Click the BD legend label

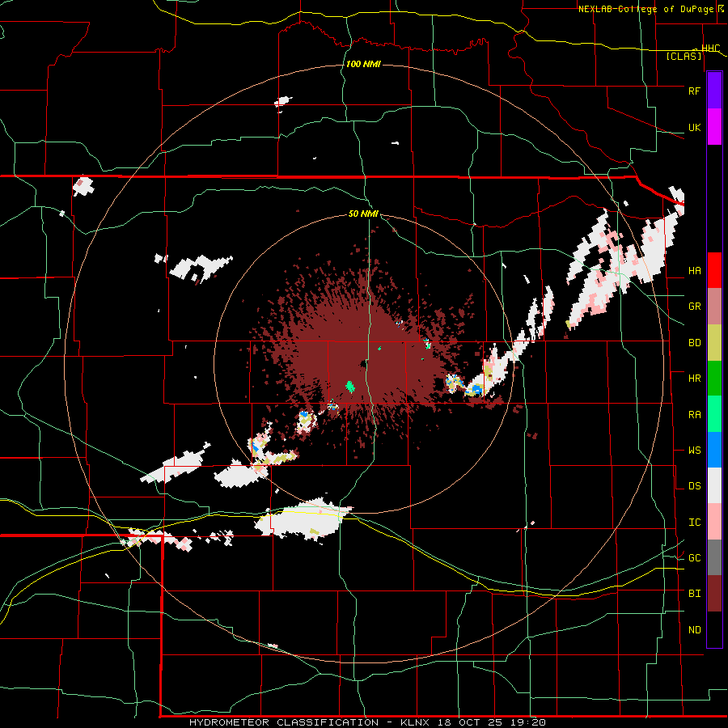694,343
